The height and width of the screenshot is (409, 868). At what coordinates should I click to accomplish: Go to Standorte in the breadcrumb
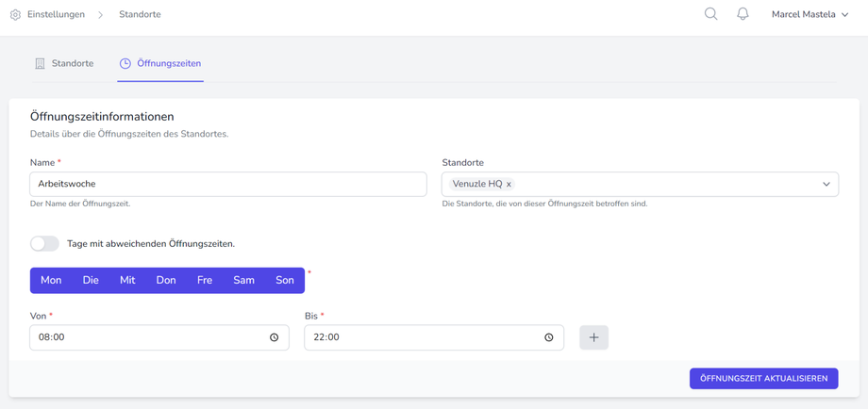click(140, 15)
